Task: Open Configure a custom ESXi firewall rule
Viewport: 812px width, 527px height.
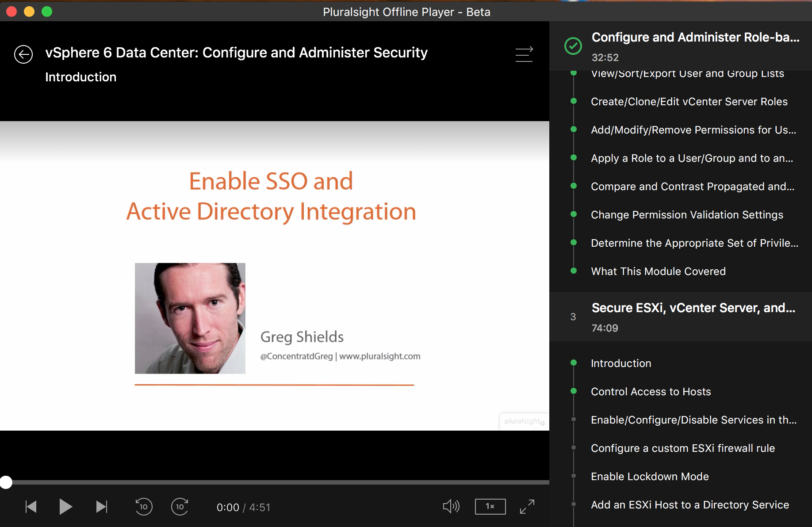Action: pyautogui.click(x=683, y=448)
